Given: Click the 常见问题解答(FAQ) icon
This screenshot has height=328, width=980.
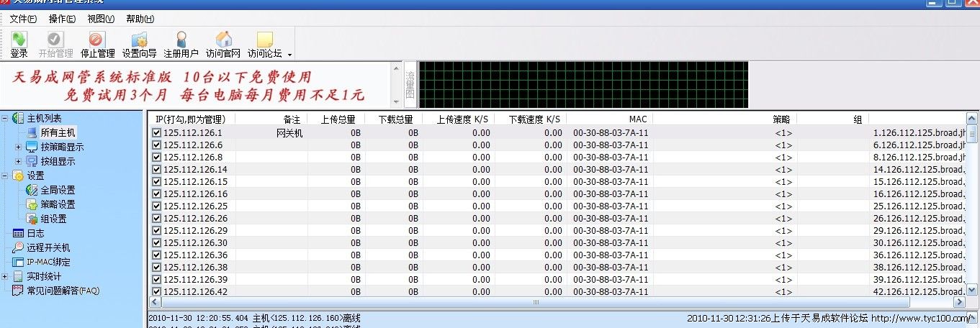Looking at the screenshot, I should 19,291.
